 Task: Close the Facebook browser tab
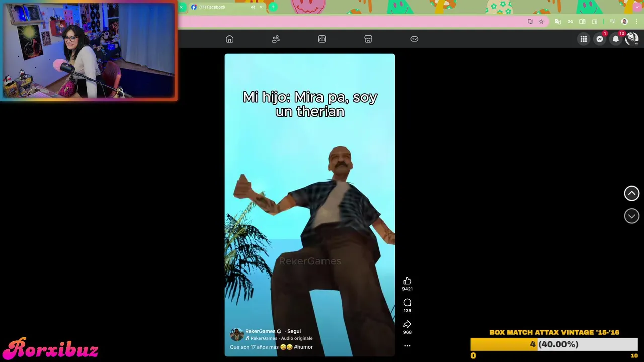tap(261, 7)
